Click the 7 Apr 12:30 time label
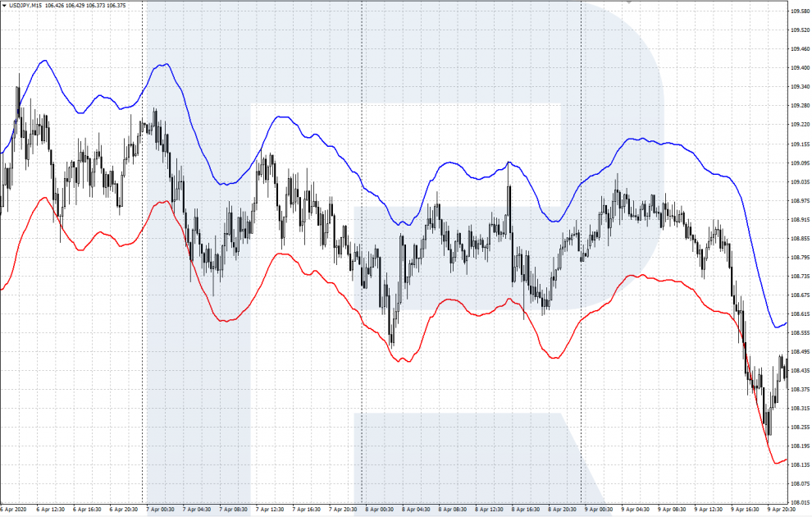Viewport: 812px width, 517px height. [270, 510]
